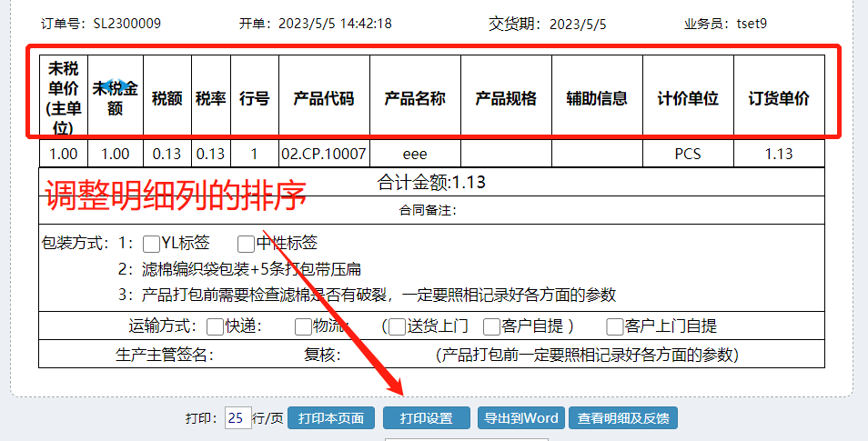
Task: Click the 税率 column header
Action: 210,98
